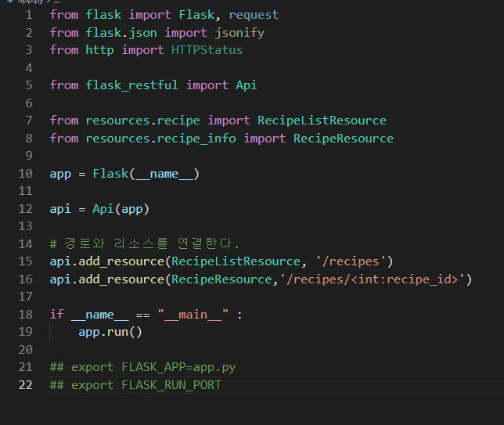Click 'Api' in the line 5 import

[247, 85]
